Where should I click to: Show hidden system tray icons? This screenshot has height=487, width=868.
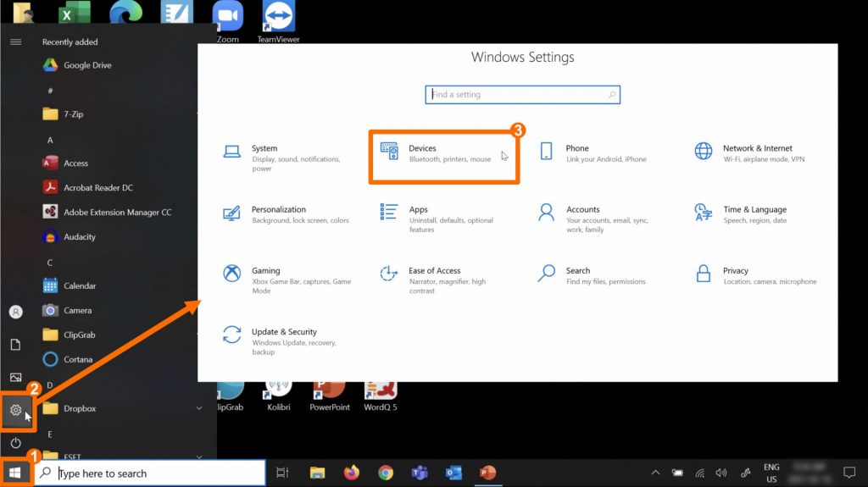655,473
